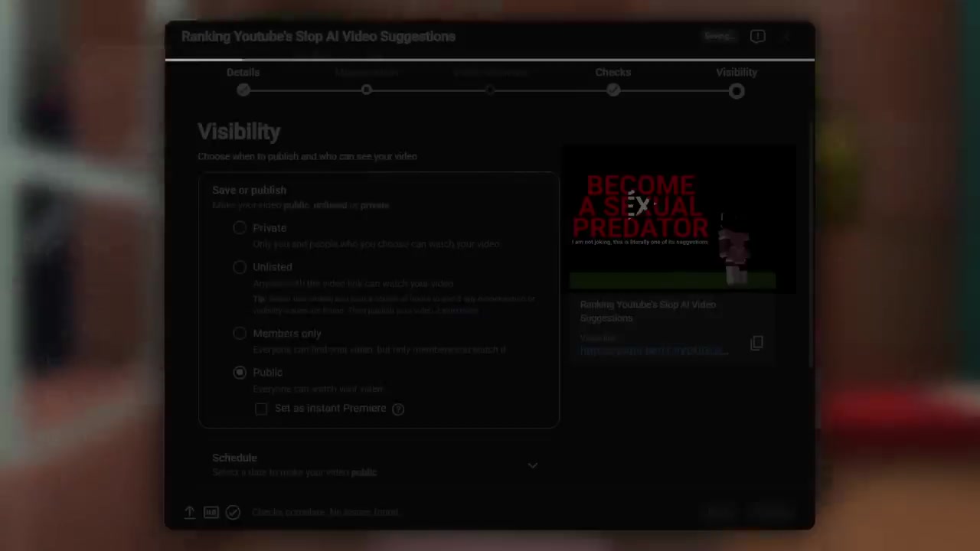Click the dialog title 'Ranking Youtube's Slop AI Video Suggestions'
980x551 pixels.
click(x=318, y=36)
